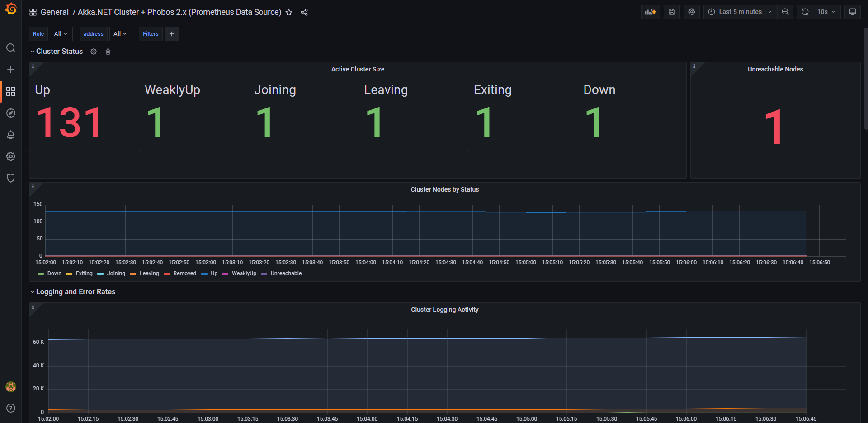Image resolution: width=868 pixels, height=423 pixels.
Task: Click the Leaving stat label
Action: coord(386,90)
